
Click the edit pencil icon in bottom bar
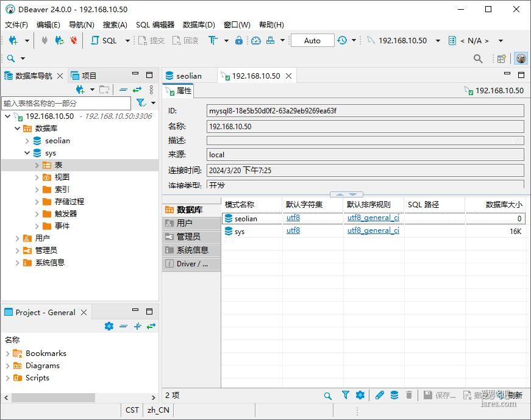[x=380, y=395]
